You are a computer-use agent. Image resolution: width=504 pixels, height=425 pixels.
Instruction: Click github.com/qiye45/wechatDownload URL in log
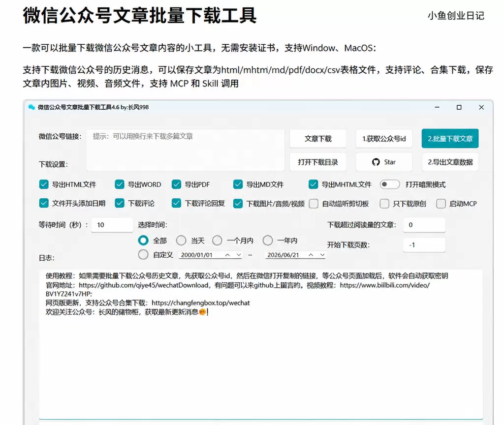[144, 285]
